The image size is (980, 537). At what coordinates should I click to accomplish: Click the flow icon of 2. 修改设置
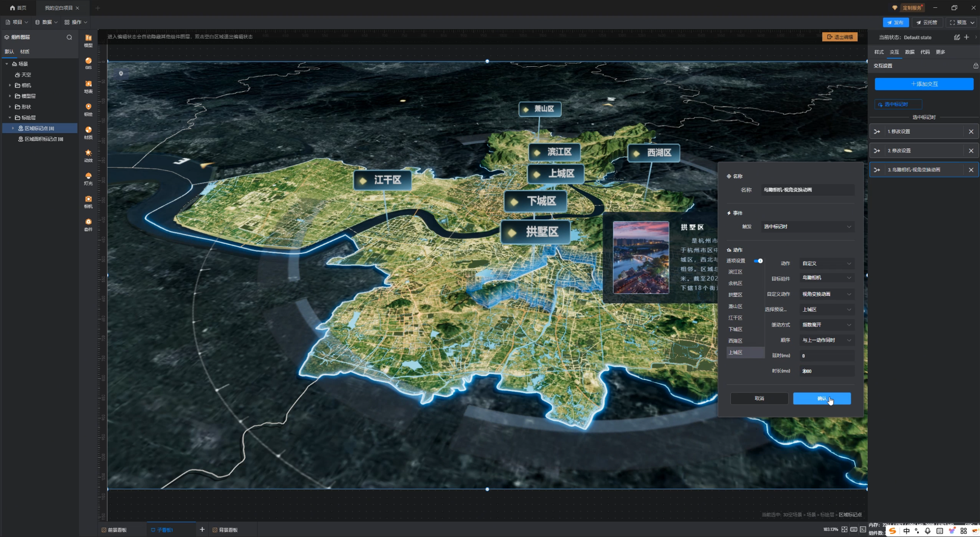[877, 151]
